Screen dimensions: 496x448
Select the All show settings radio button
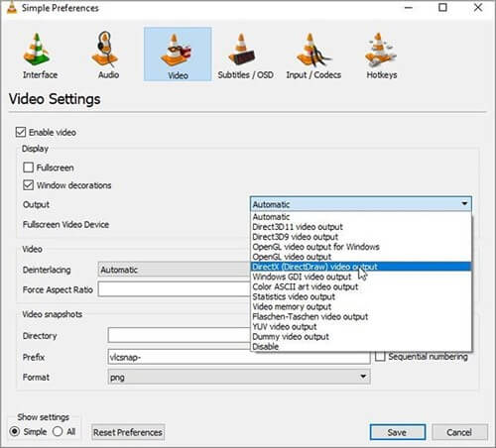[58, 431]
